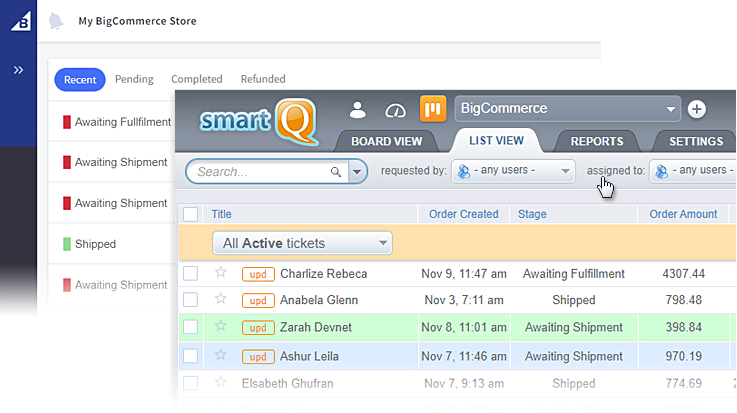Expand search options dropdown arrow

click(357, 172)
